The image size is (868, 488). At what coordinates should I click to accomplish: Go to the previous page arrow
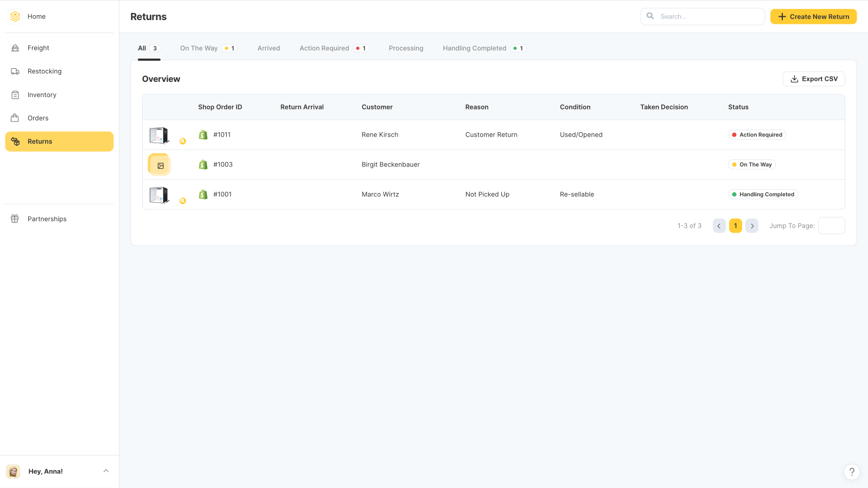tap(719, 226)
